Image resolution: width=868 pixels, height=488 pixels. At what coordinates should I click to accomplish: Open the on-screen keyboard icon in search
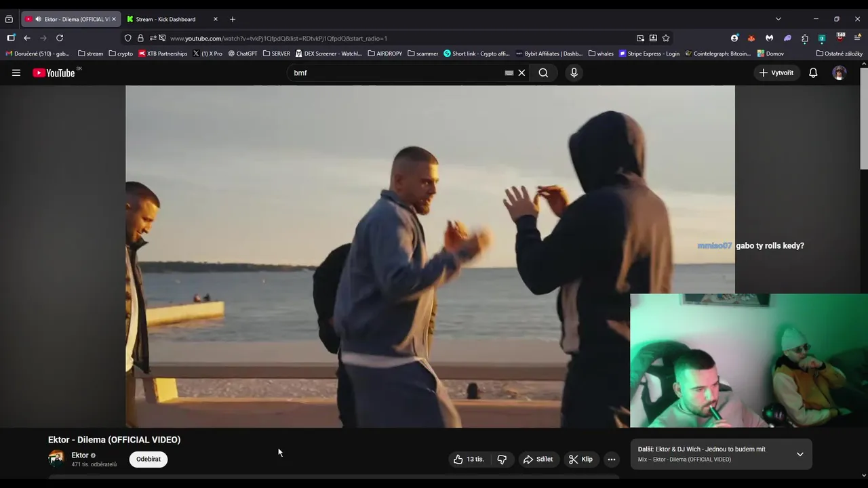pyautogui.click(x=509, y=73)
